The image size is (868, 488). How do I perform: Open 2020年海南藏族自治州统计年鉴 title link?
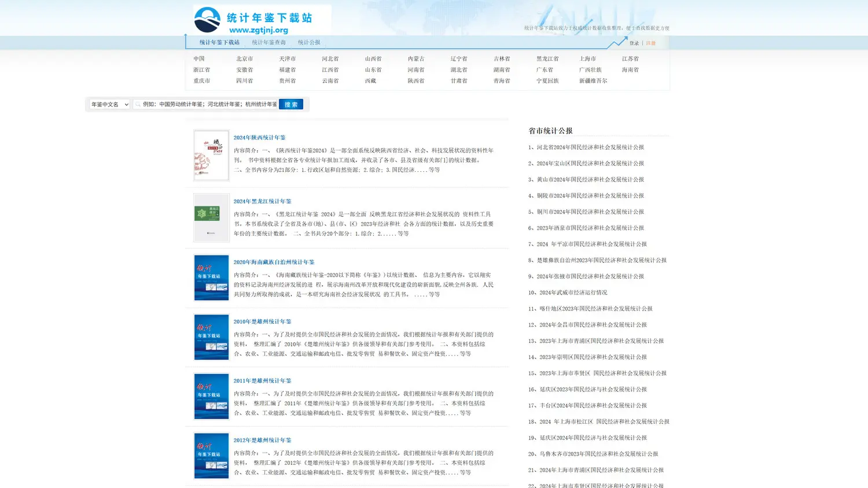click(274, 262)
